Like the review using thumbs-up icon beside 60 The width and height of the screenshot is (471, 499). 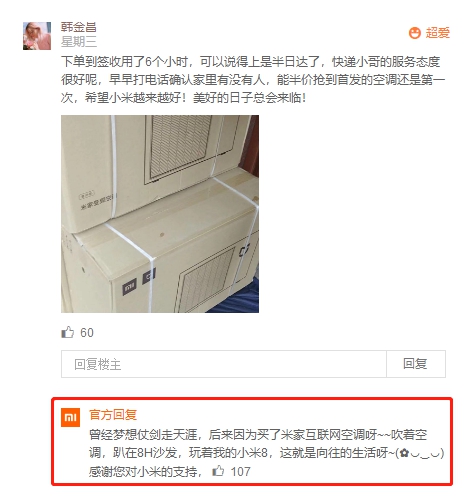pos(68,332)
